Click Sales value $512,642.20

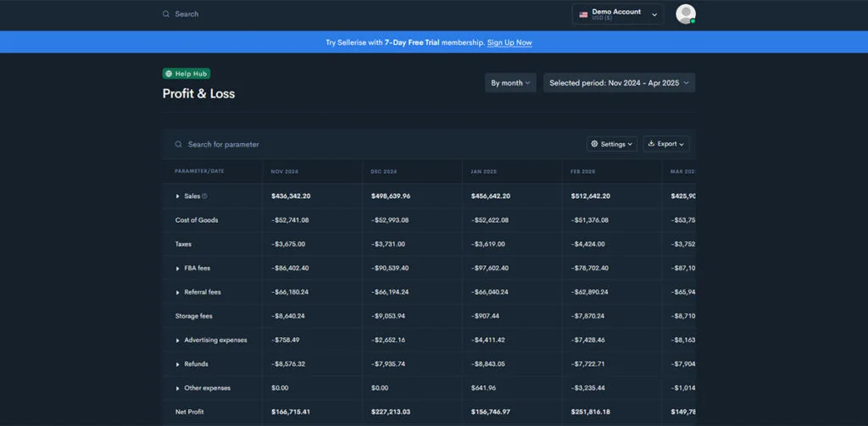coord(591,196)
